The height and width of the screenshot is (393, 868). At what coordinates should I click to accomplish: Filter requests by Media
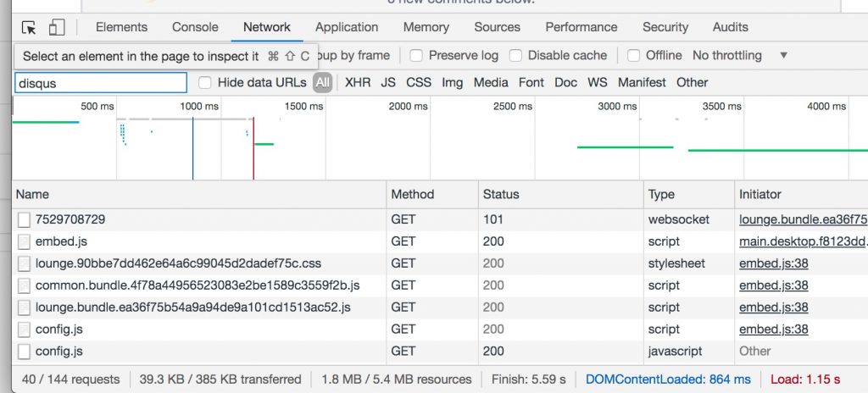491,82
